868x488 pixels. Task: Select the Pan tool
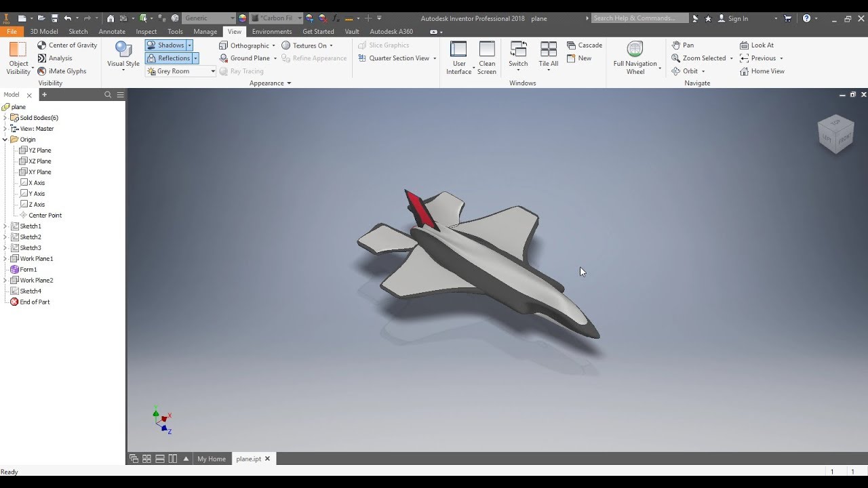[682, 45]
